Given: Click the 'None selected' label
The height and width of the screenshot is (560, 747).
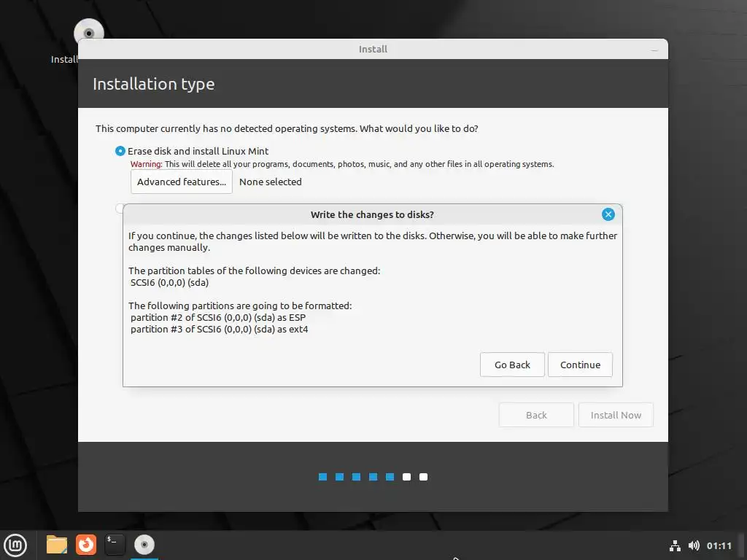Looking at the screenshot, I should tap(270, 182).
